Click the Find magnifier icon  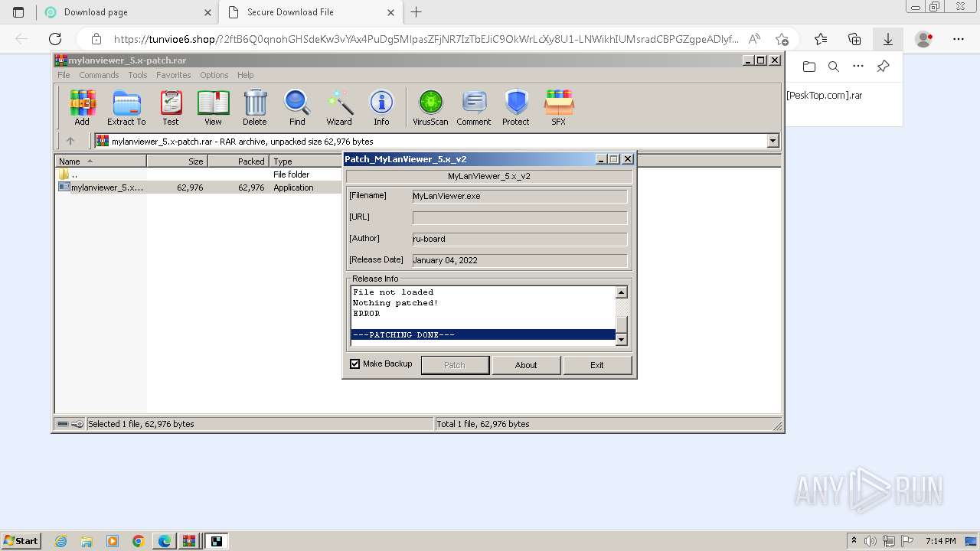[x=297, y=107]
